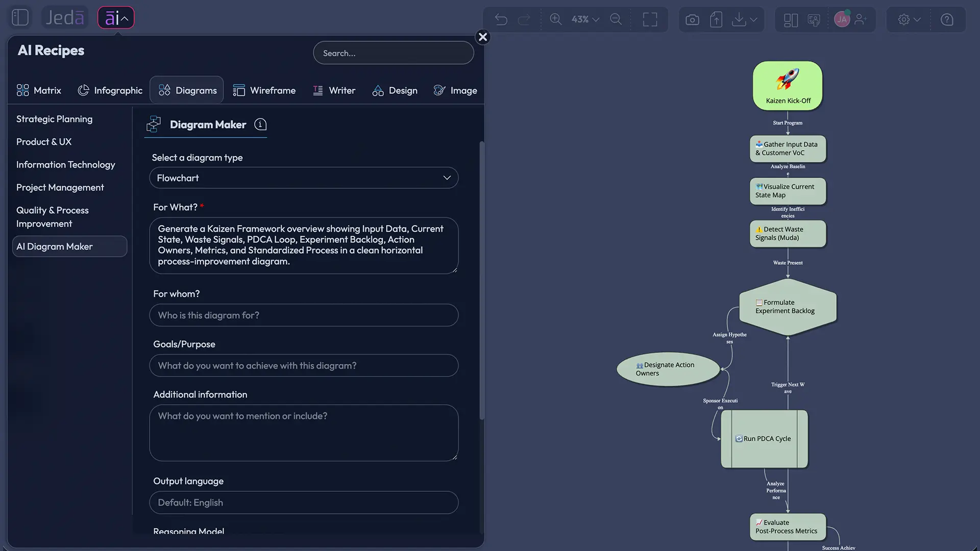Select the Run PDCA Cycle node

pyautogui.click(x=764, y=439)
